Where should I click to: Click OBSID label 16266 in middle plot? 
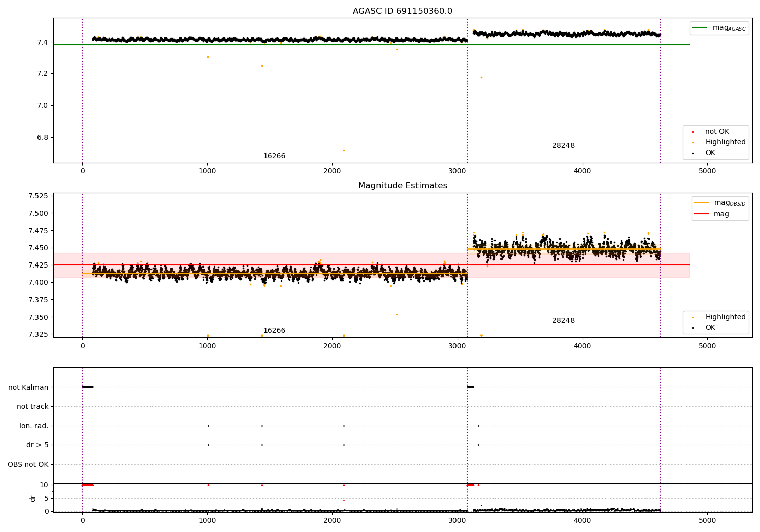pyautogui.click(x=274, y=331)
